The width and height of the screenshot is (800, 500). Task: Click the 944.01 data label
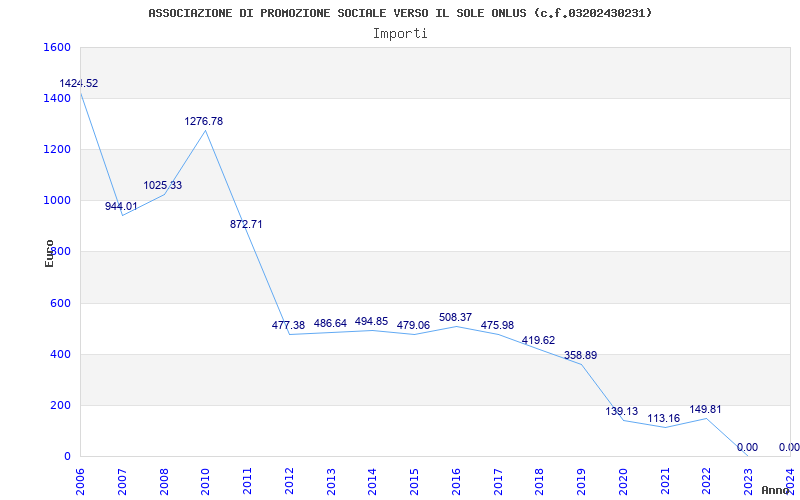coord(121,206)
